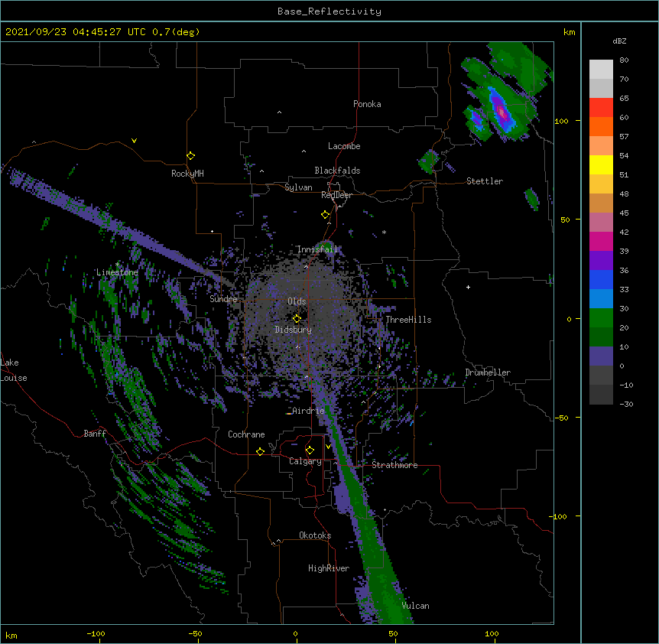Click the yellow diamond marker above RockyMH

click(190, 156)
